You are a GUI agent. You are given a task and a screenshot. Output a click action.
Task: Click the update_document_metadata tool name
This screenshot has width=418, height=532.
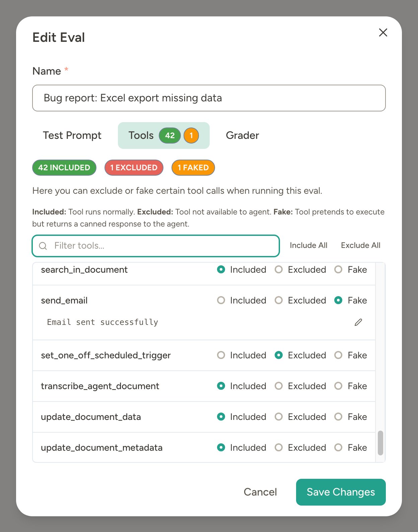tap(102, 448)
